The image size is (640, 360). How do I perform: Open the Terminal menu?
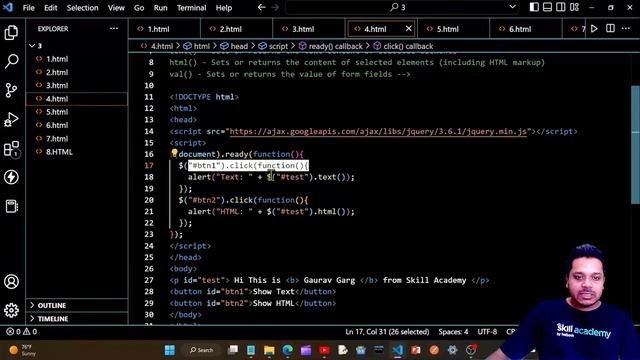[x=191, y=7]
